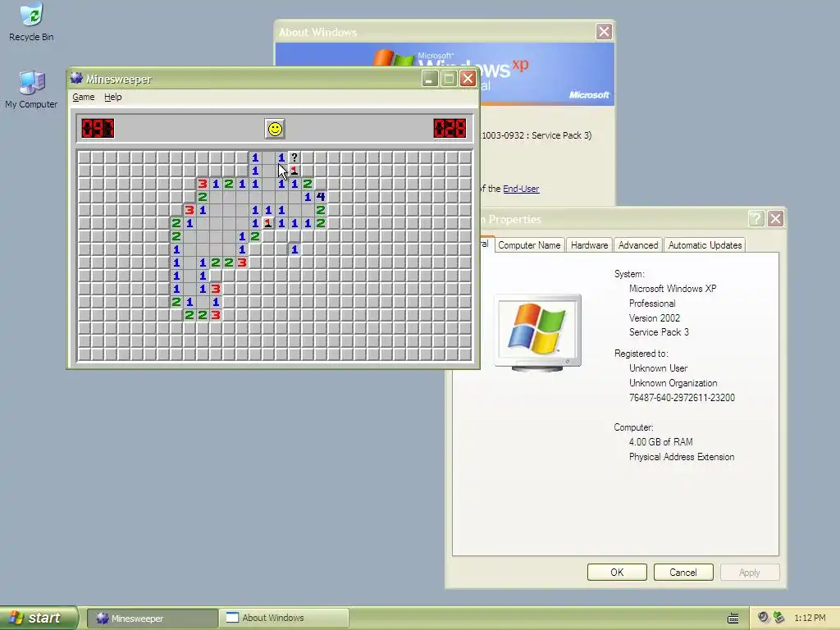Activate the About Windows taskbar button
The width and height of the screenshot is (840, 630).
tap(284, 619)
